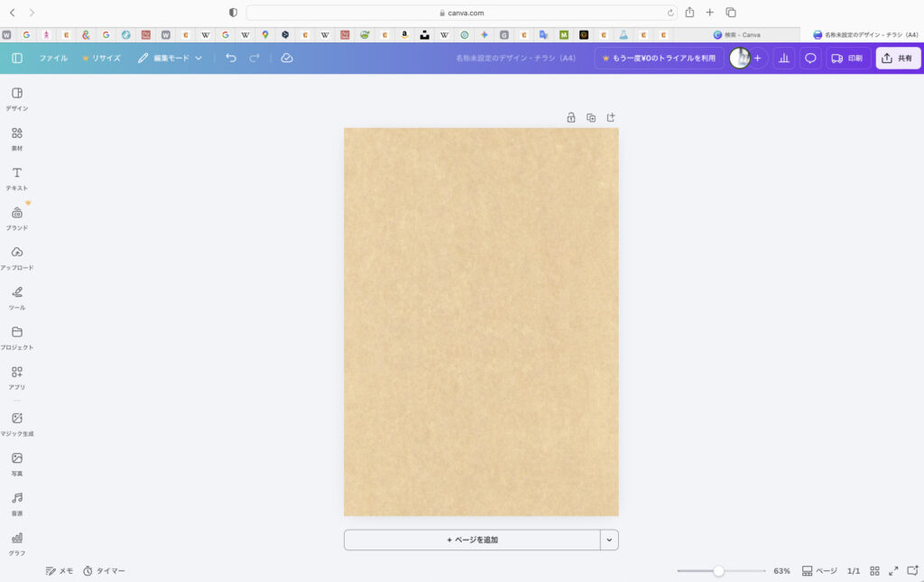The image size is (924, 582).
Task: Click the zoom slider handle
Action: click(x=718, y=571)
